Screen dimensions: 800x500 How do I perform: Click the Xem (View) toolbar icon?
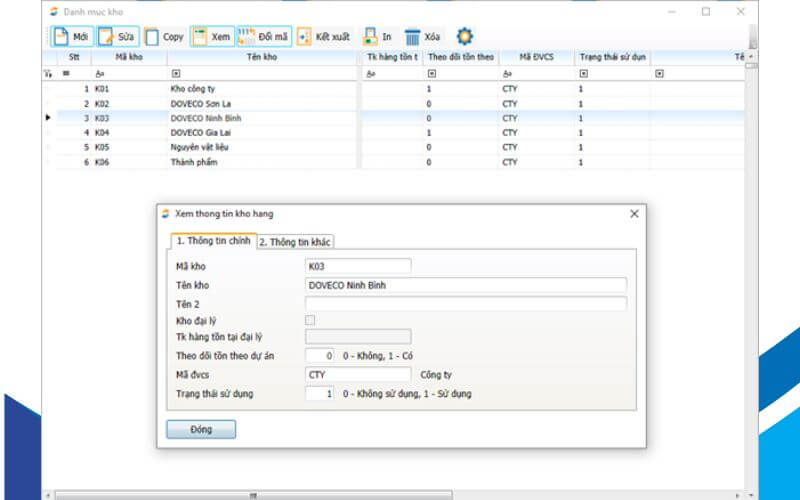[x=199, y=37]
